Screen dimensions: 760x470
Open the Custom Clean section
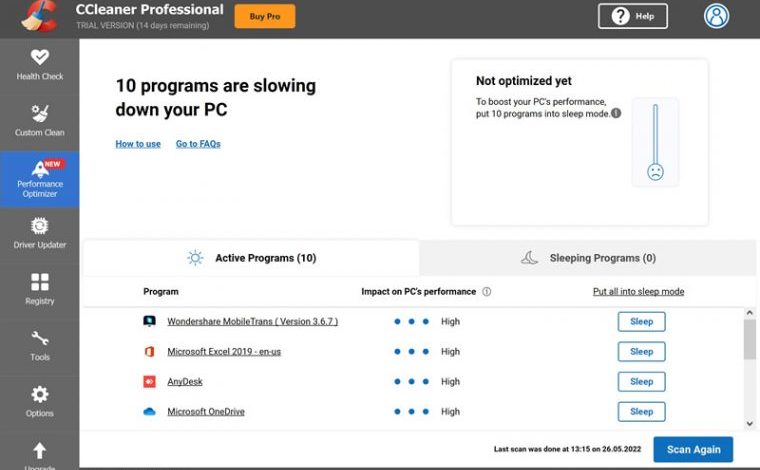40,121
